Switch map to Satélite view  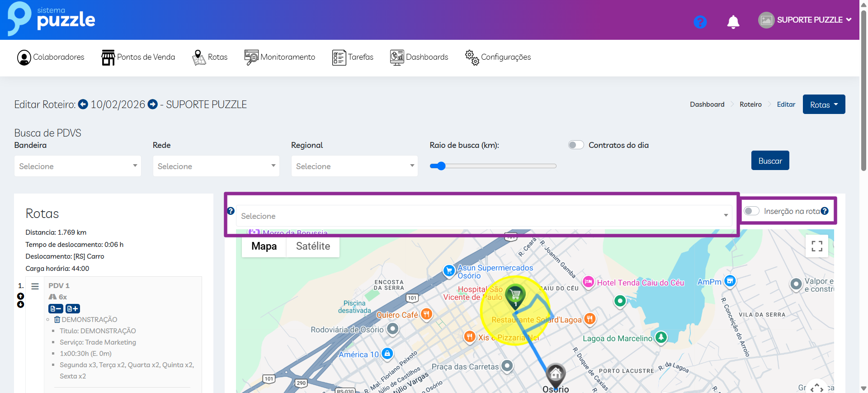point(313,246)
